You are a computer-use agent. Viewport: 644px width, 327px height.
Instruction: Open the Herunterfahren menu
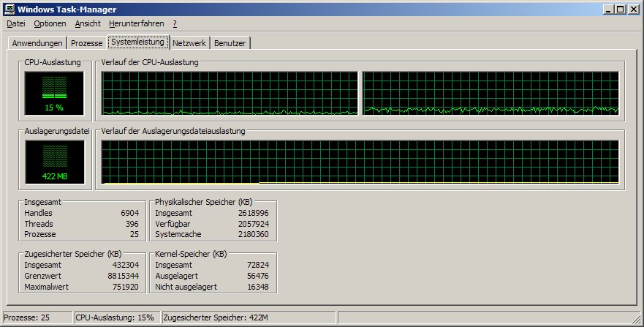click(x=137, y=23)
